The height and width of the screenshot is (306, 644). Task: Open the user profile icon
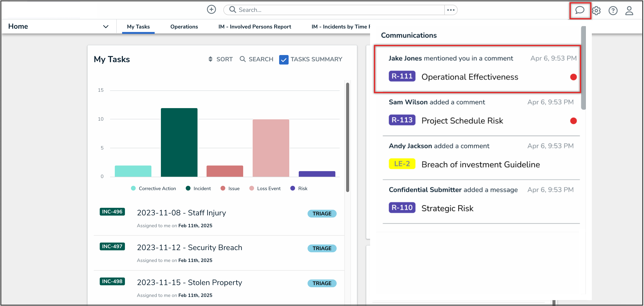pyautogui.click(x=629, y=11)
